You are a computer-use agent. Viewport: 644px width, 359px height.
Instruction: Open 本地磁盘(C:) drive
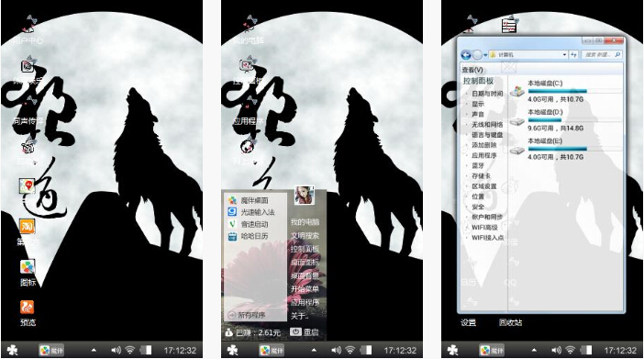[x=565, y=91]
